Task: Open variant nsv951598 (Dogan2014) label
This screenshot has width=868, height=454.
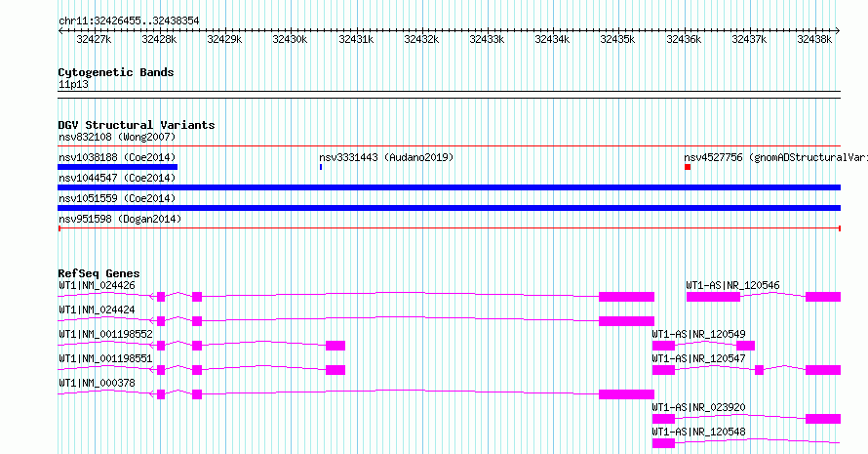Action: [120, 219]
